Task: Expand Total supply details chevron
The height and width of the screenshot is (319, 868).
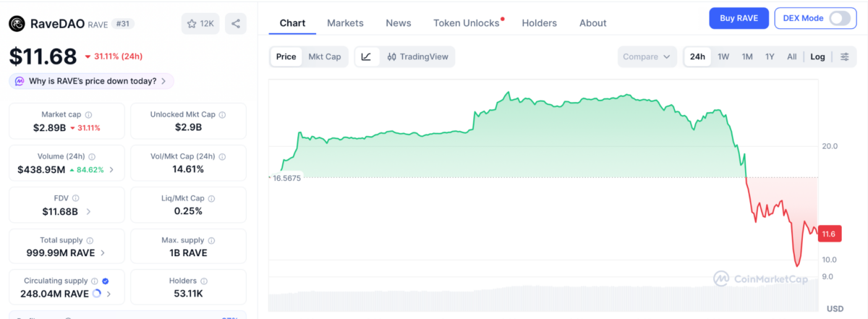Action: pyautogui.click(x=103, y=253)
